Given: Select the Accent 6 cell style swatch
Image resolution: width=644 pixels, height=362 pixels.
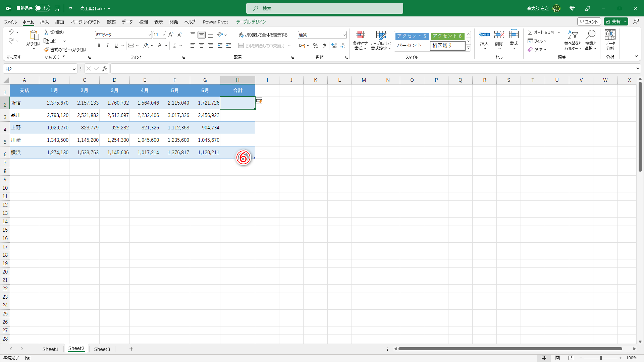Looking at the screenshot, I should point(447,36).
